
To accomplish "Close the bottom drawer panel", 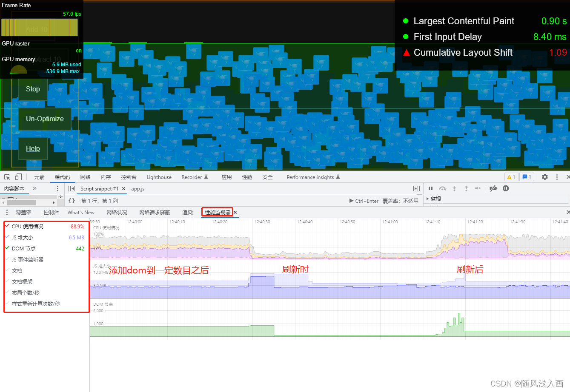I will pos(568,212).
